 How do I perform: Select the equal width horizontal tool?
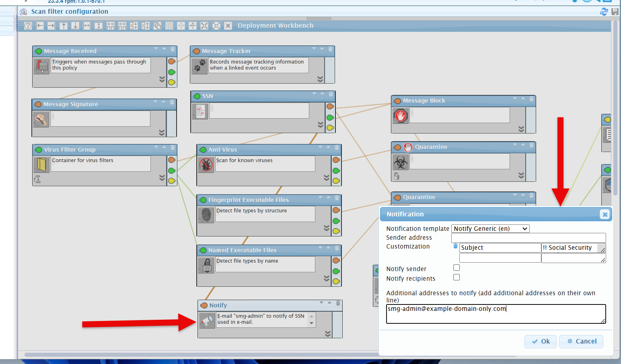point(87,26)
